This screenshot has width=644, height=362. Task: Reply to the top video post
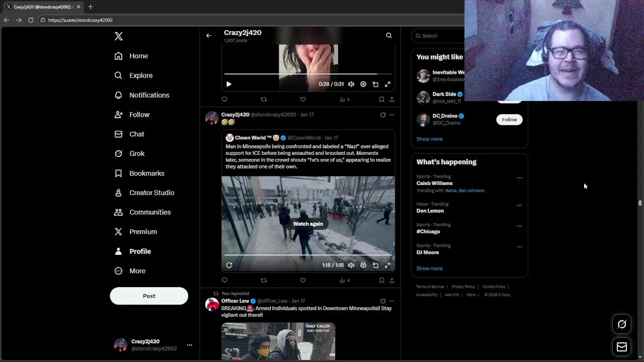224,100
